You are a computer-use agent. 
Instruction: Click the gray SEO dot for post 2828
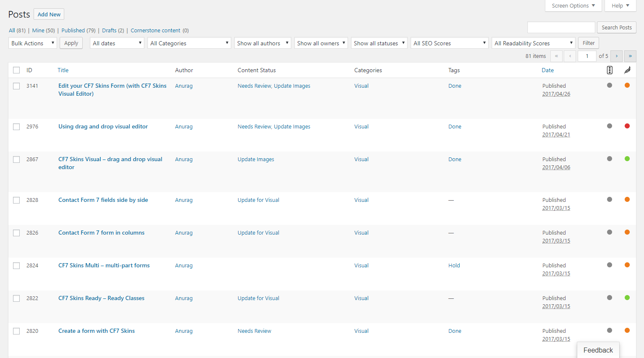click(x=610, y=199)
